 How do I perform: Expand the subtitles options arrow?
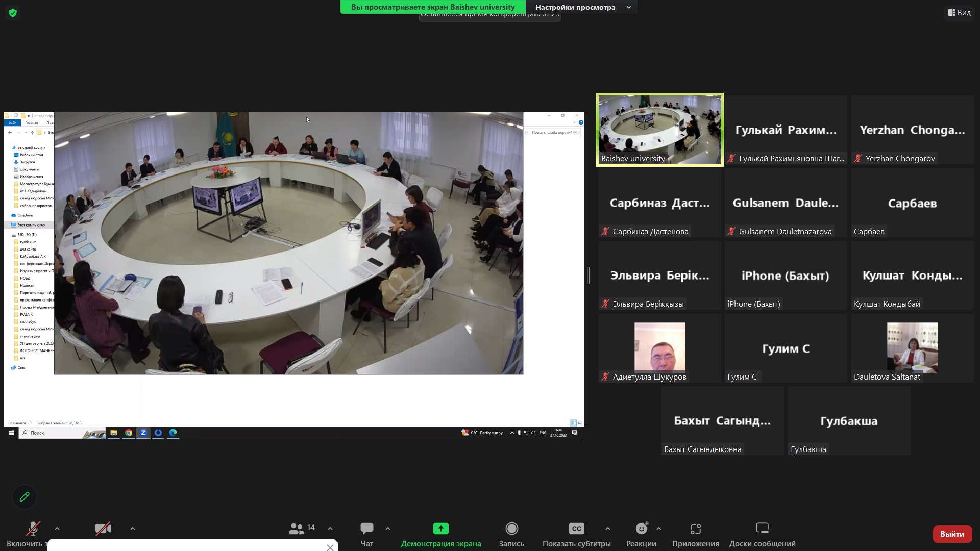click(x=607, y=529)
